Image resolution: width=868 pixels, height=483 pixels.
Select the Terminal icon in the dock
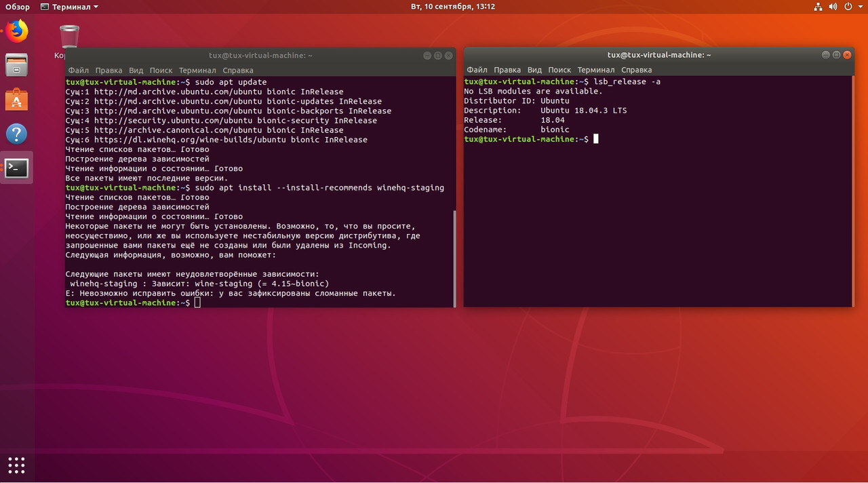pyautogui.click(x=17, y=168)
